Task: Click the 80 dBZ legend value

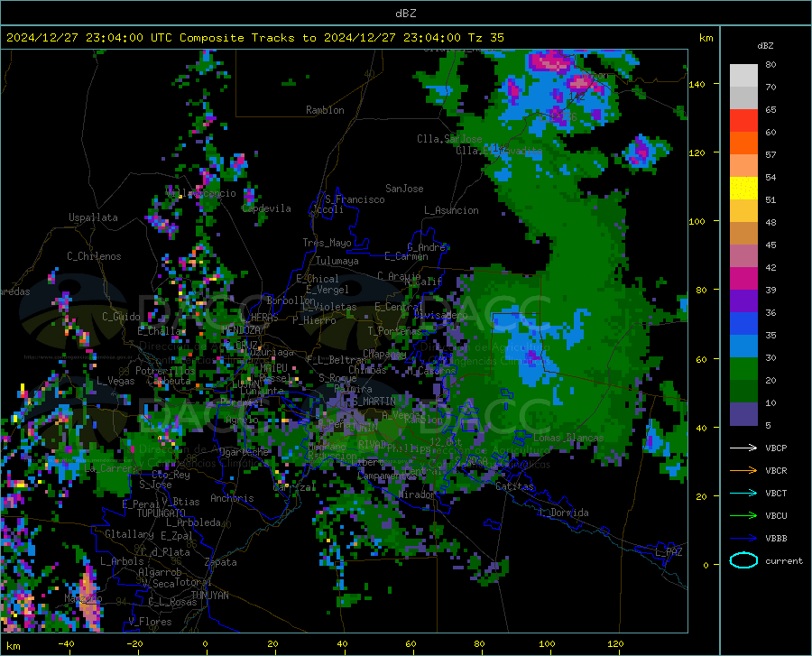Action: pyautogui.click(x=770, y=65)
